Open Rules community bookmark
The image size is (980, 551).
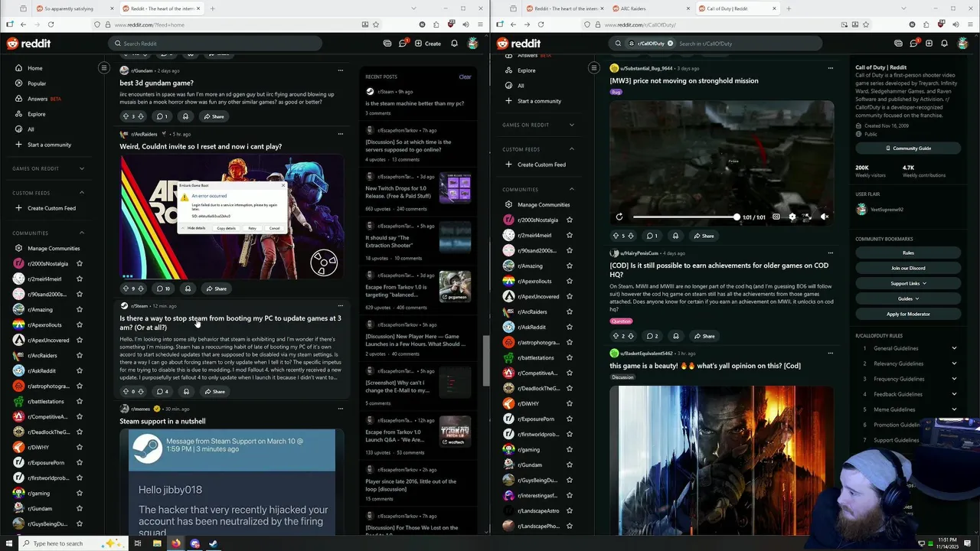click(908, 253)
